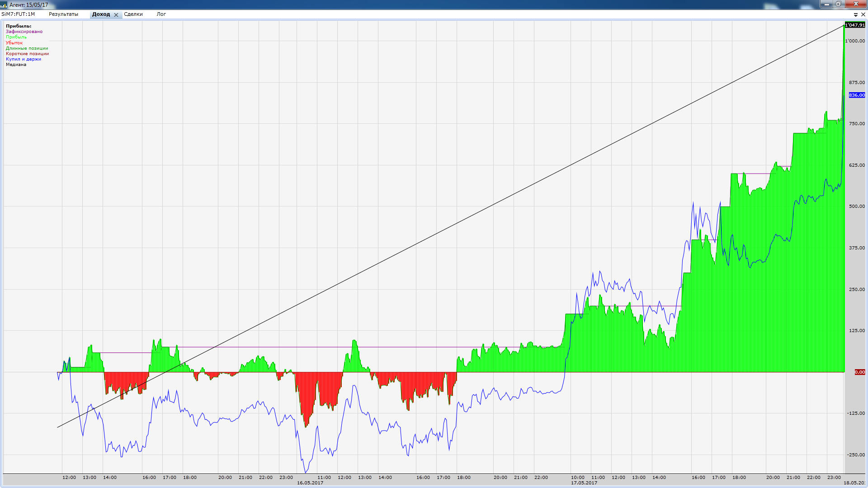Switch to the Сделки tab
868x488 pixels.
(133, 14)
